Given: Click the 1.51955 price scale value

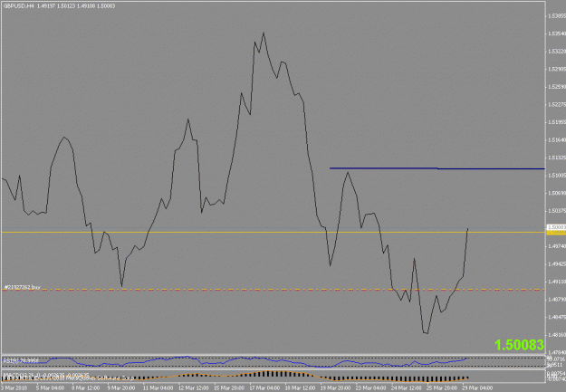Looking at the screenshot, I should click(x=557, y=122).
